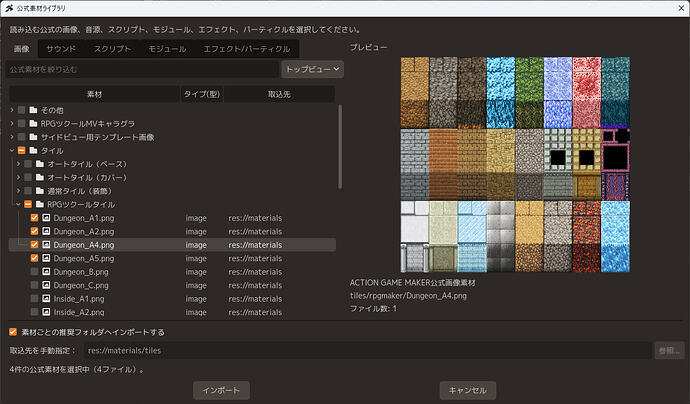This screenshot has width=690, height=404.
Task: Switch to the サウンド tab
Action: coord(61,49)
